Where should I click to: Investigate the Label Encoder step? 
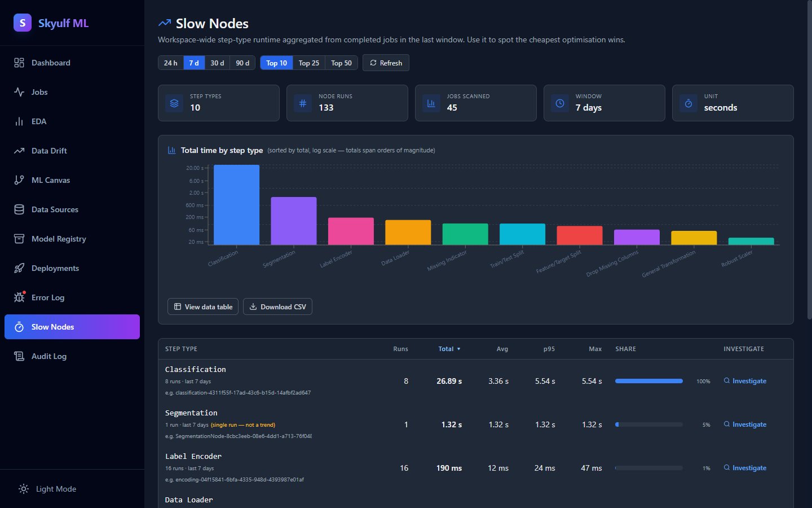point(745,468)
